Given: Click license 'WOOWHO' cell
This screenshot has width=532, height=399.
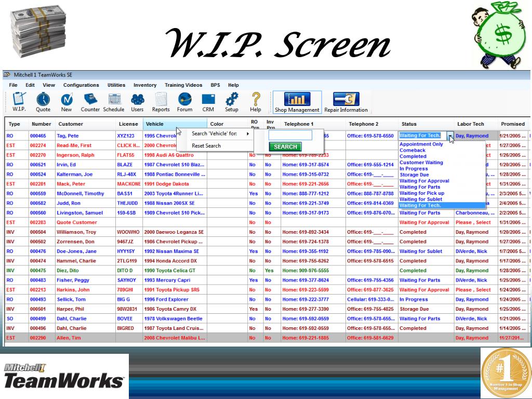Looking at the screenshot, I should point(128,232).
